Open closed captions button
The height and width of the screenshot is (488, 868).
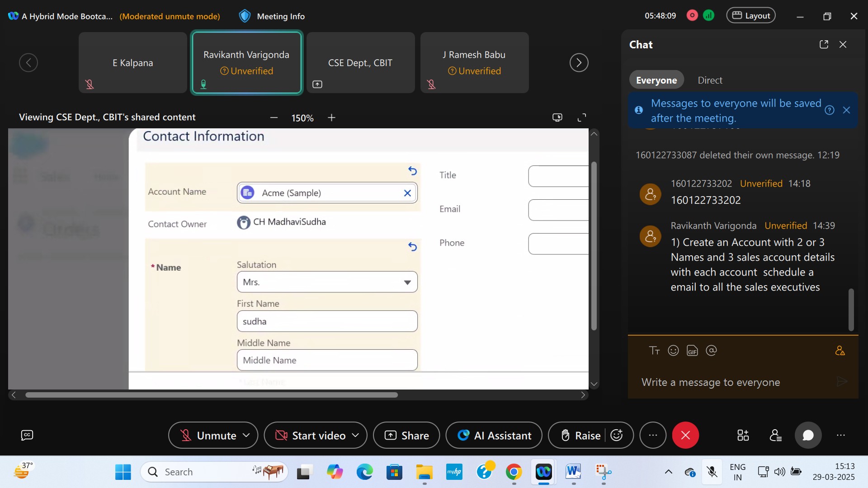tap(27, 435)
